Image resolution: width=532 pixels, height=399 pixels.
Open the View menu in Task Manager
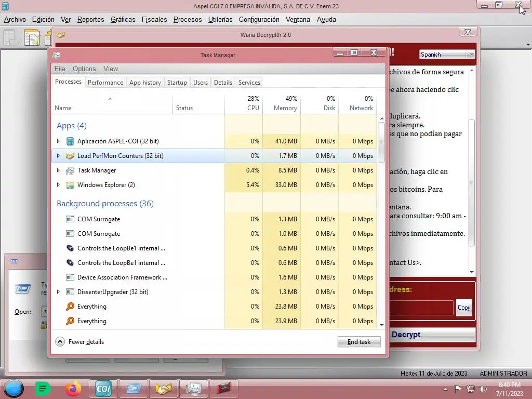pyautogui.click(x=111, y=69)
